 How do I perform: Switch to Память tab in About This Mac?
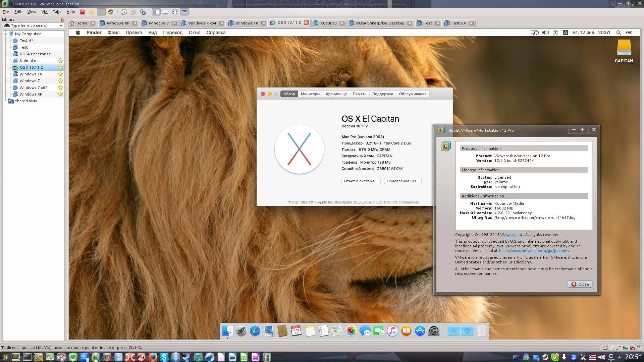tap(359, 94)
